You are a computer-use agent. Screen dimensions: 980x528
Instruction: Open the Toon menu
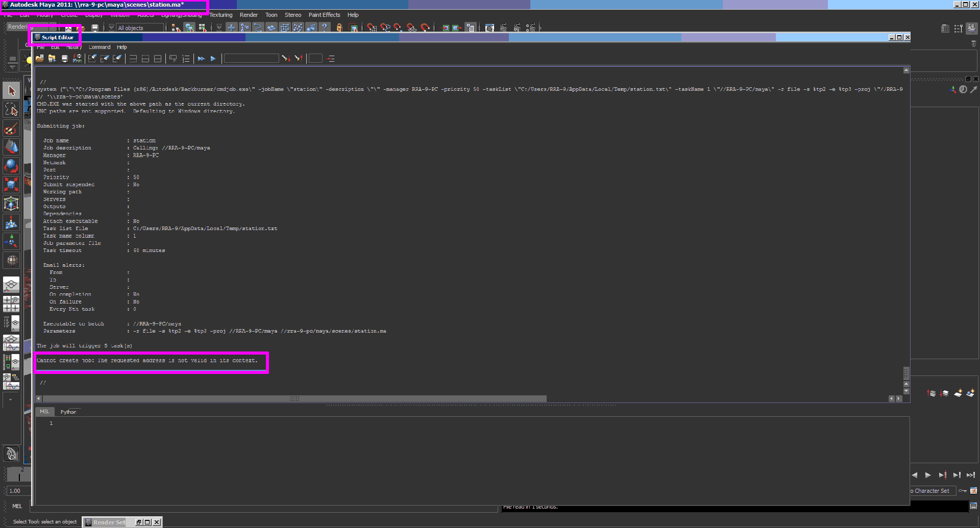pos(271,15)
